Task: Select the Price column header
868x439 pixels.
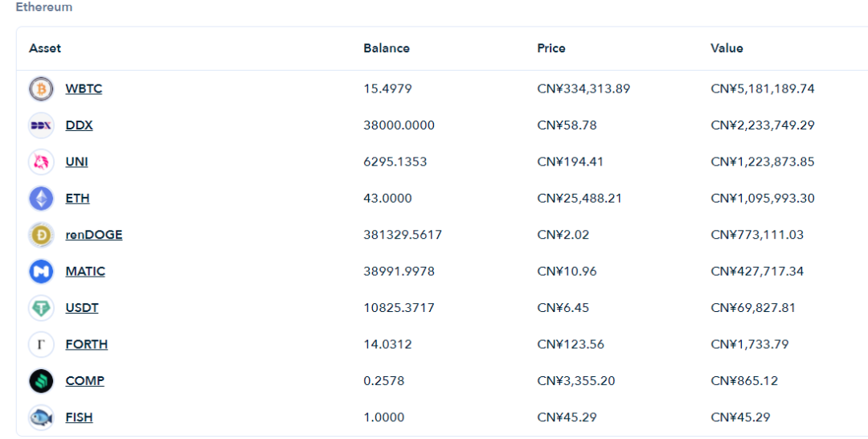Action: coord(551,48)
